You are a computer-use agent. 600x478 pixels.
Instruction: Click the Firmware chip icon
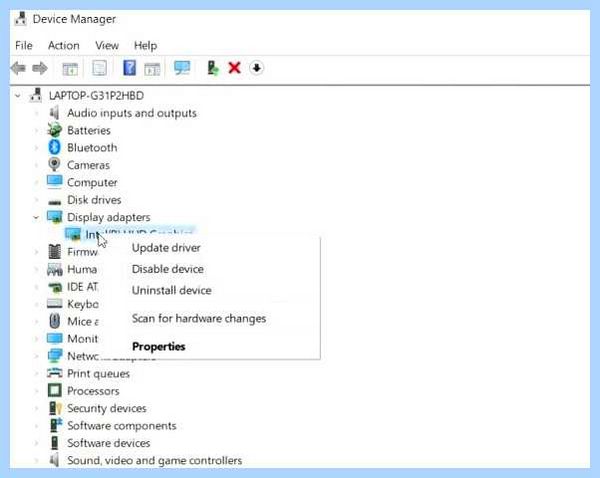point(55,251)
